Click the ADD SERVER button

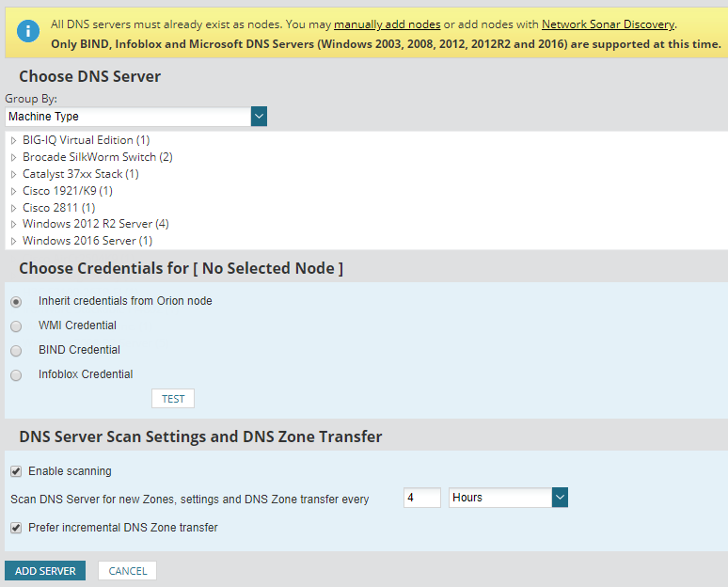(x=45, y=571)
